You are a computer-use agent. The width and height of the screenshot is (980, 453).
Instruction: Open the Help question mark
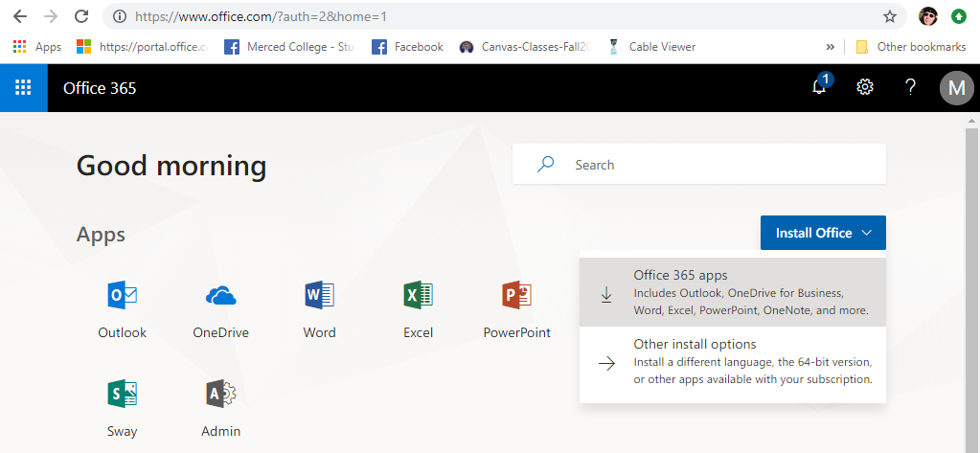coord(911,87)
